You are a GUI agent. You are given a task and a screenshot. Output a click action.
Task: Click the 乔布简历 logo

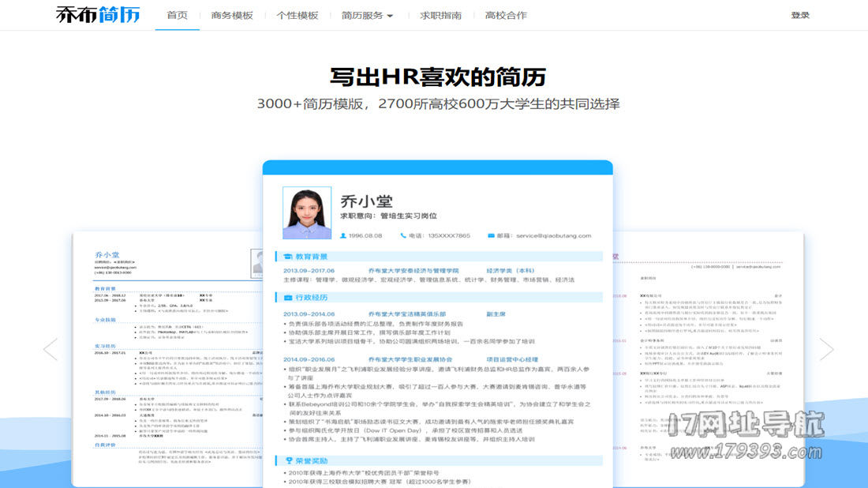97,15
